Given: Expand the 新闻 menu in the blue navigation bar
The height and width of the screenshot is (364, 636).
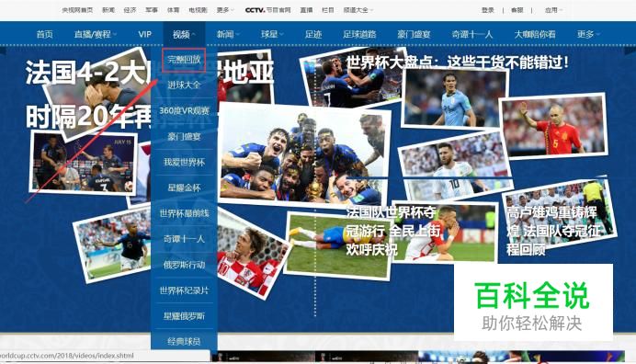Looking at the screenshot, I should pos(228,34).
